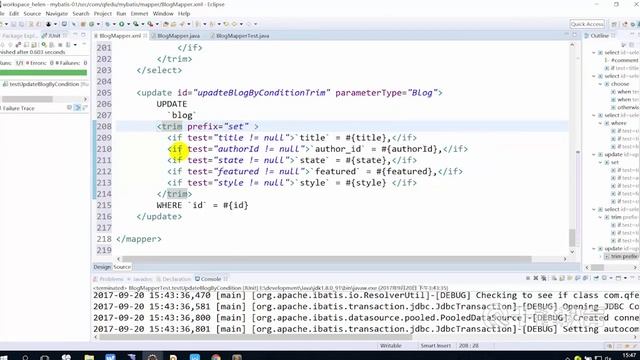Open the Debug button dropdown arrow
The image size is (640, 360).
pos(114,24)
